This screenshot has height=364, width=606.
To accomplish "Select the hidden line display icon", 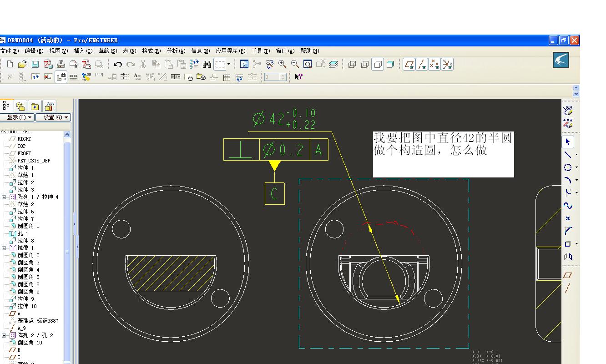I will click(x=364, y=64).
